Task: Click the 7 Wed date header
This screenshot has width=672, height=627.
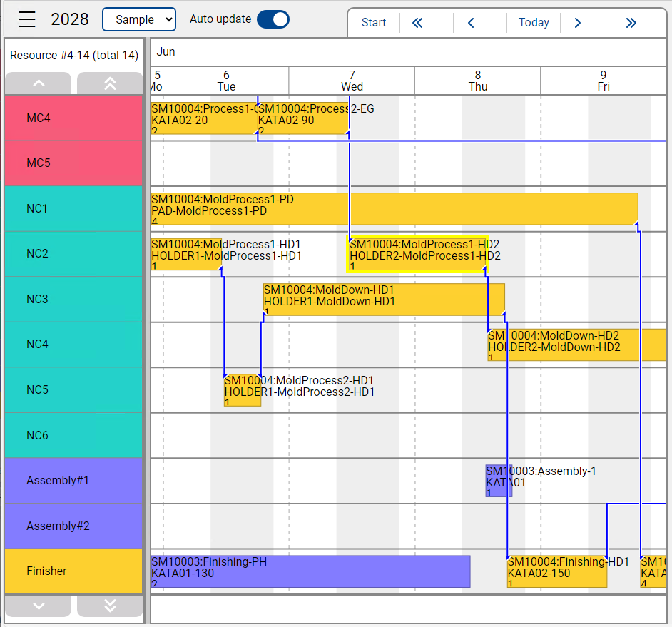Action: 352,81
